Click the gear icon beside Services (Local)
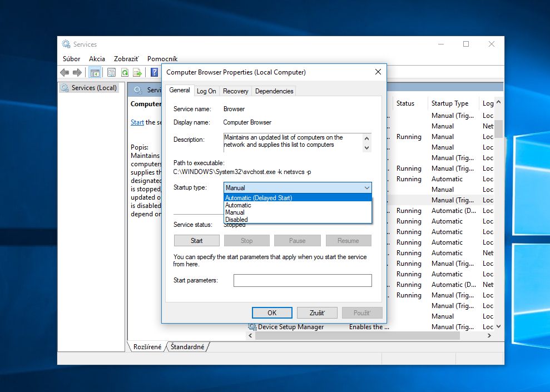The width and height of the screenshot is (550, 392). tap(65, 88)
